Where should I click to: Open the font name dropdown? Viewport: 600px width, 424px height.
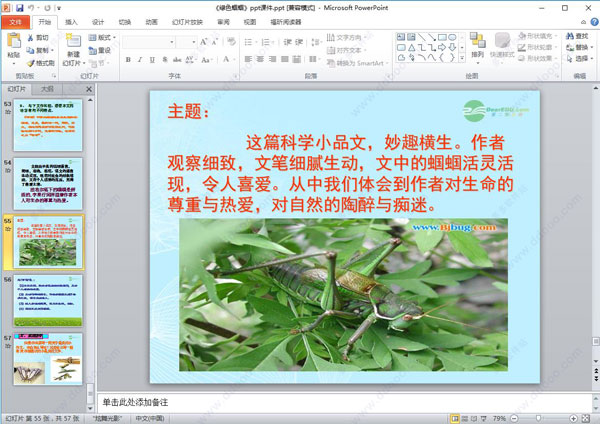point(172,42)
